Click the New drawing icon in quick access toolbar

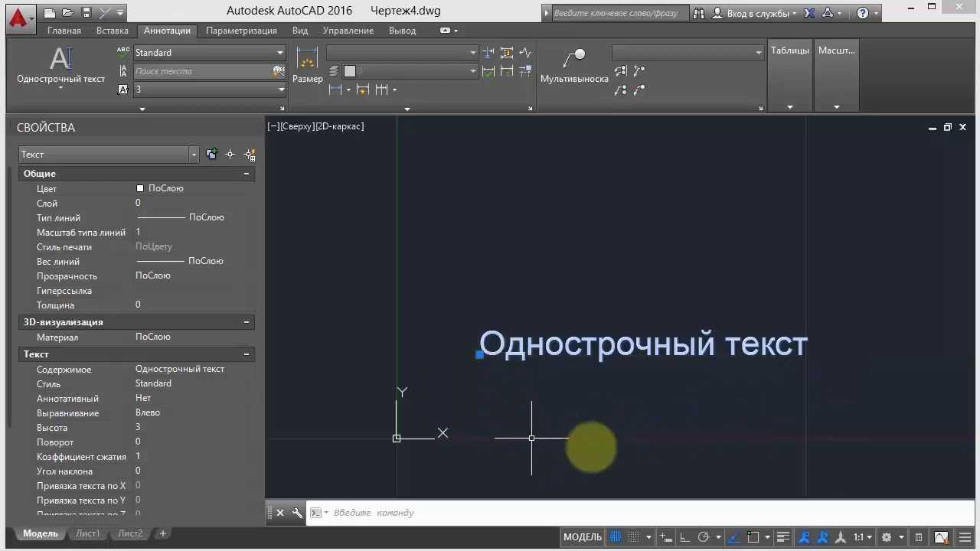point(50,12)
